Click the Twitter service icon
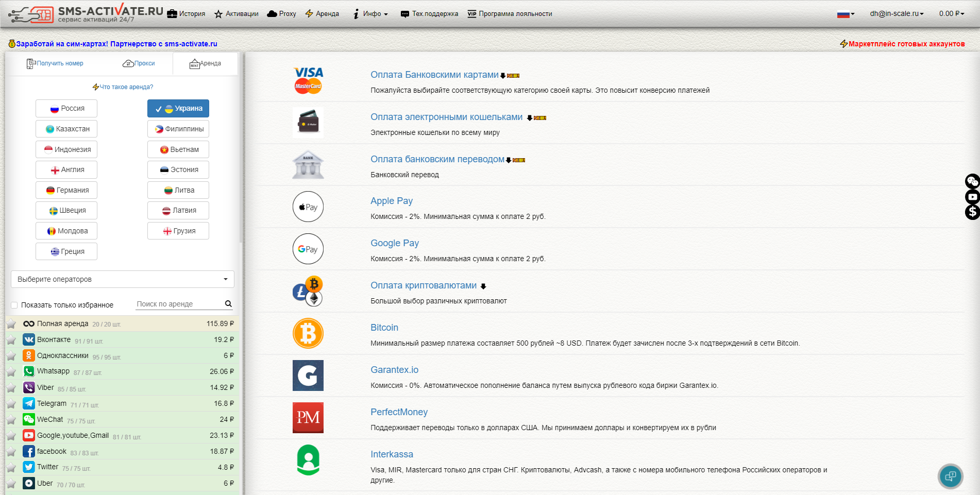Image resolution: width=980 pixels, height=495 pixels. click(x=29, y=467)
